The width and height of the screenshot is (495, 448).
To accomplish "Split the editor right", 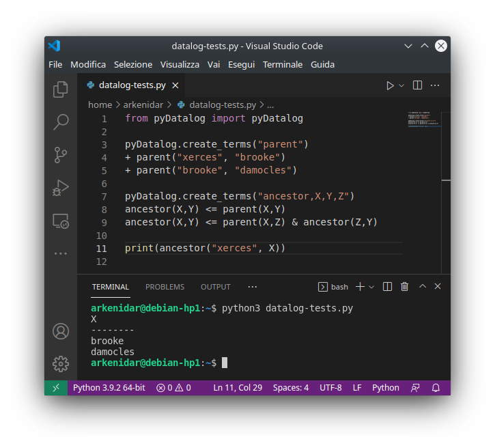I will pos(417,85).
